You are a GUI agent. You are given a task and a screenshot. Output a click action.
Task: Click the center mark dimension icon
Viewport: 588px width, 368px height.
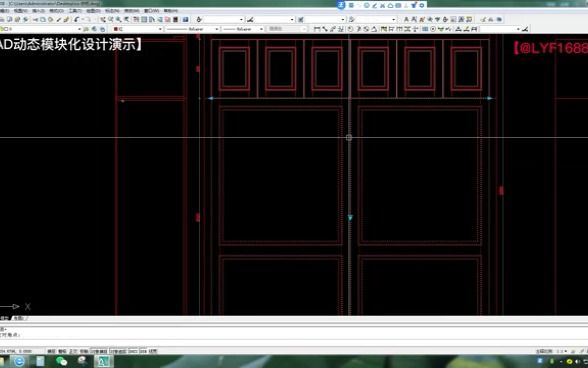pos(433,29)
